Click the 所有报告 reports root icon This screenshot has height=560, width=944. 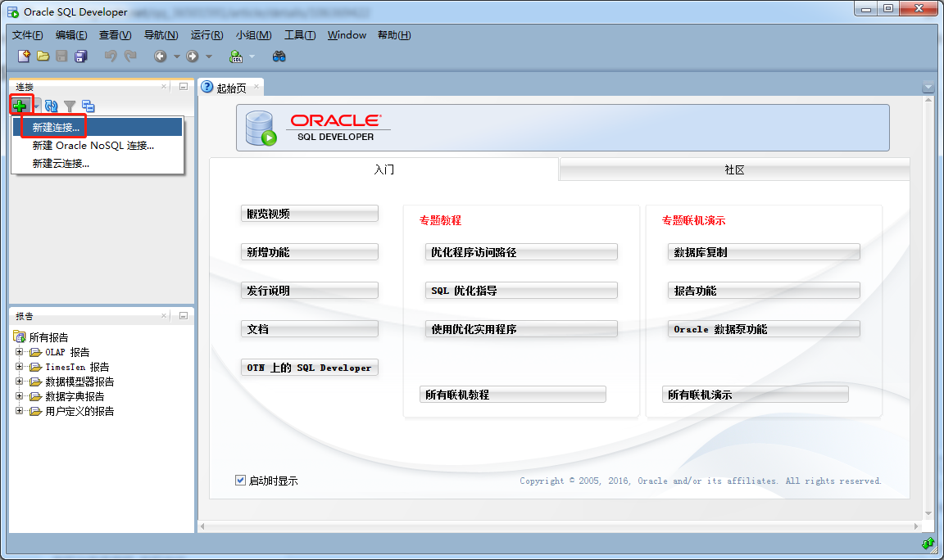[x=20, y=336]
